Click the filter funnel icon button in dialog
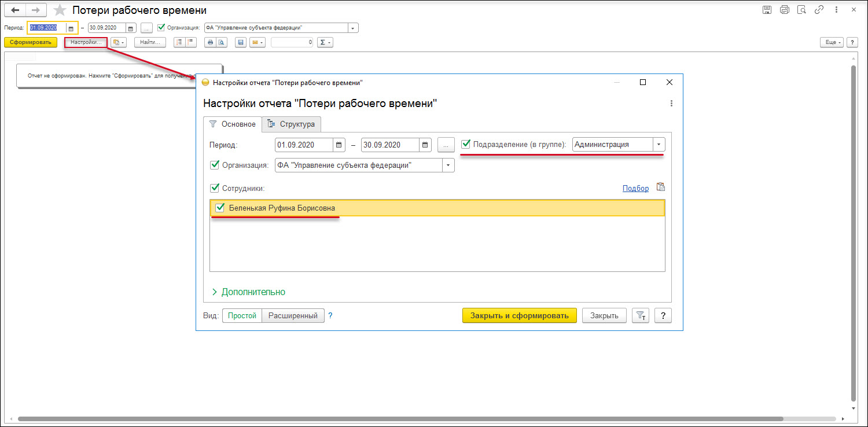This screenshot has height=427, width=868. (641, 315)
